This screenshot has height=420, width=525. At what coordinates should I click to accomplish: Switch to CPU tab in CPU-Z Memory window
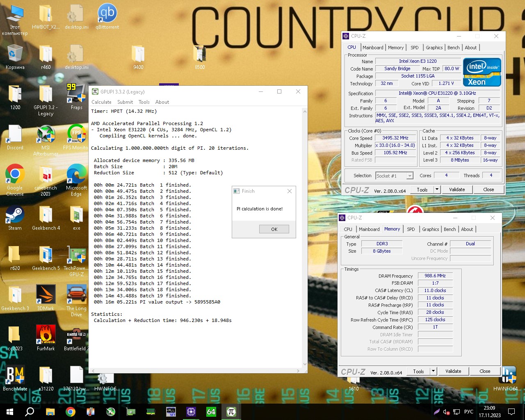click(348, 229)
